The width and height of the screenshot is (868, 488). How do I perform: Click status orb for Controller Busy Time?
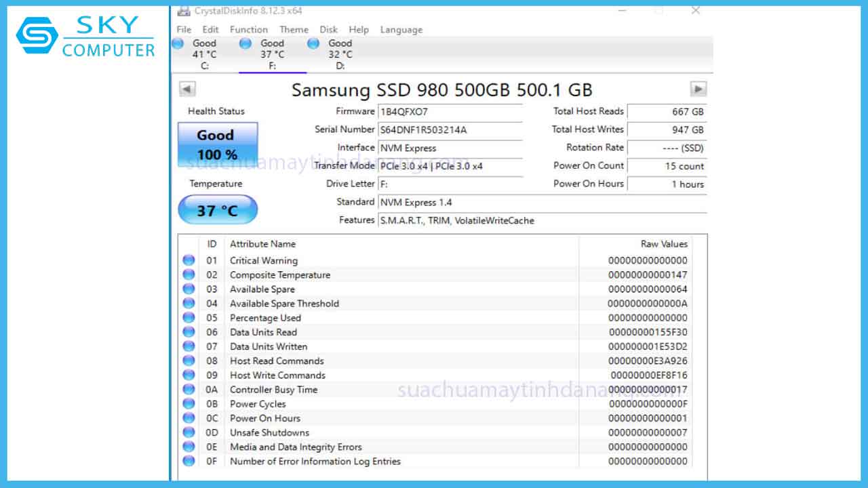[189, 389]
